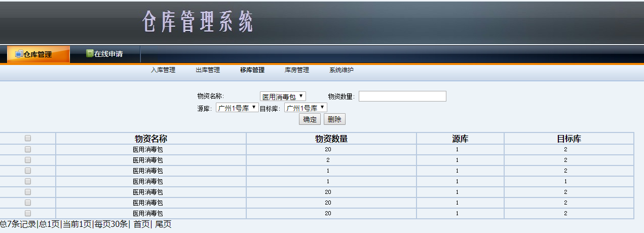Screen dimensions: 644x233
Task: Focus the 物资数量 input field
Action: pos(402,96)
